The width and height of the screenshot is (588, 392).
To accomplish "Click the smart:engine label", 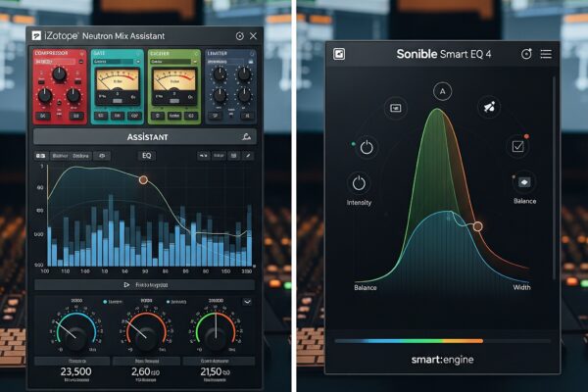I will pyautogui.click(x=443, y=360).
